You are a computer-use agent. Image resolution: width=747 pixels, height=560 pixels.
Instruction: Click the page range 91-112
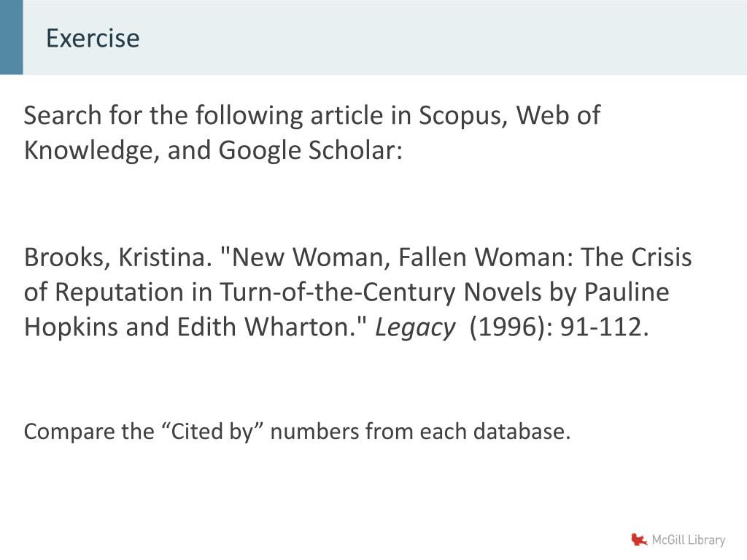click(x=601, y=327)
